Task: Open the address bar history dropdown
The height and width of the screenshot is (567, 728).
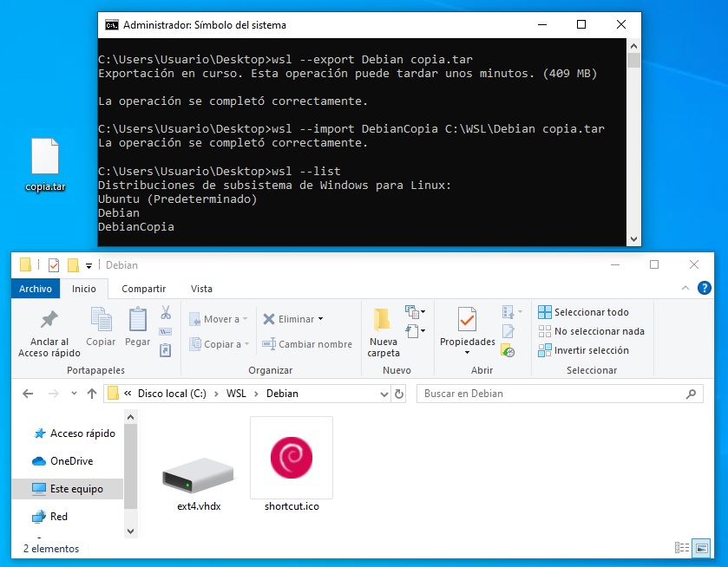Action: click(x=384, y=394)
